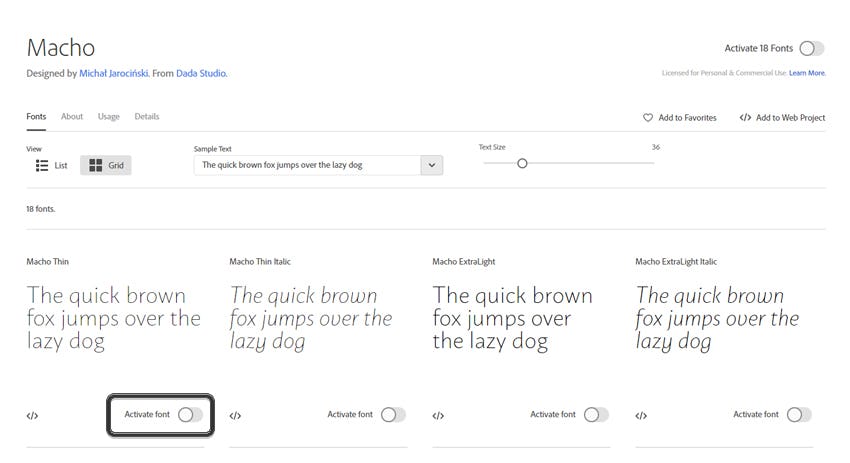Switch to List view
Viewport: 850px width, 463px height.
(x=51, y=165)
